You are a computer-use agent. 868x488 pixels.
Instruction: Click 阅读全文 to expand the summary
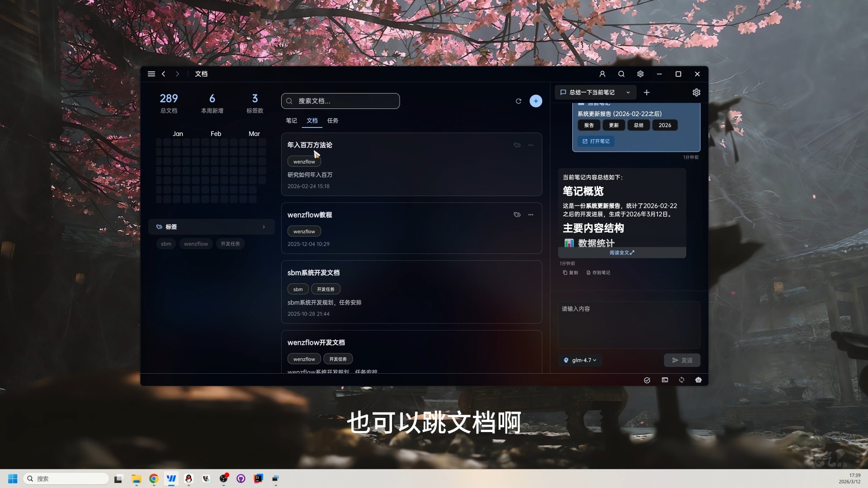click(x=622, y=253)
